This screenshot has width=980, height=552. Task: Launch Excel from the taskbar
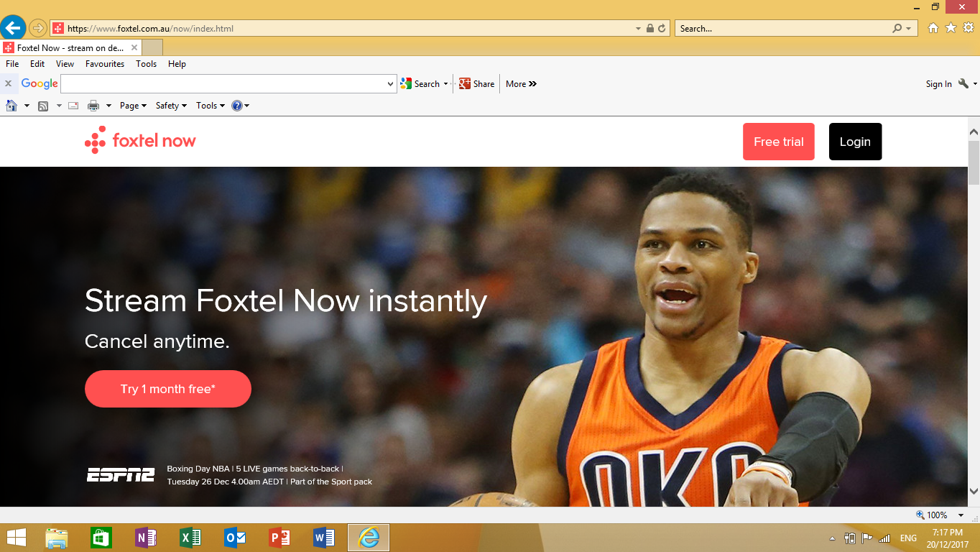190,537
